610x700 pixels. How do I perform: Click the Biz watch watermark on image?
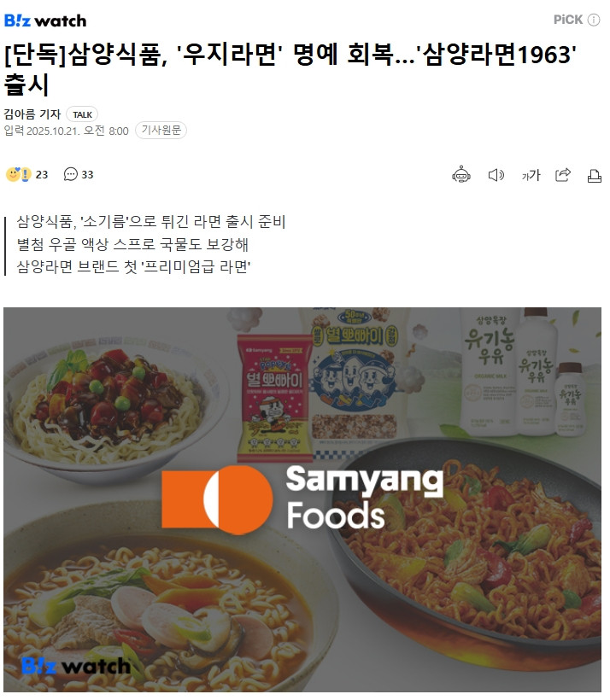point(76,666)
